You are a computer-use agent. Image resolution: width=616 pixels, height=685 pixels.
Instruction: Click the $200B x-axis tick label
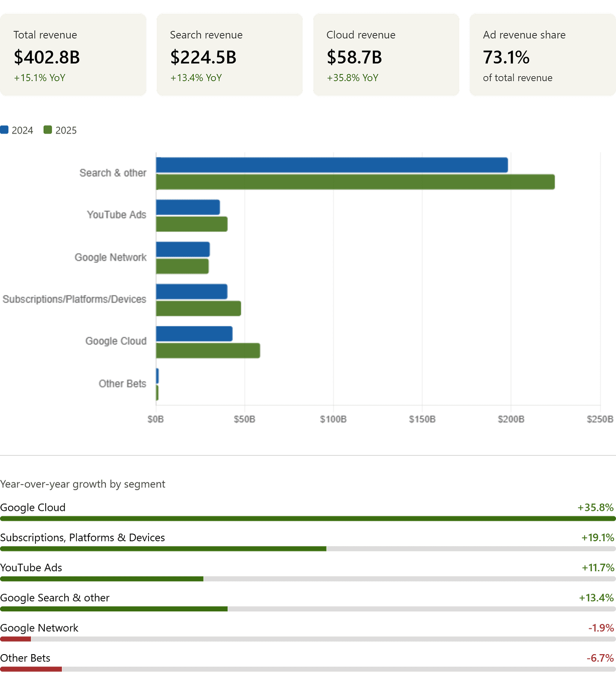[511, 419]
